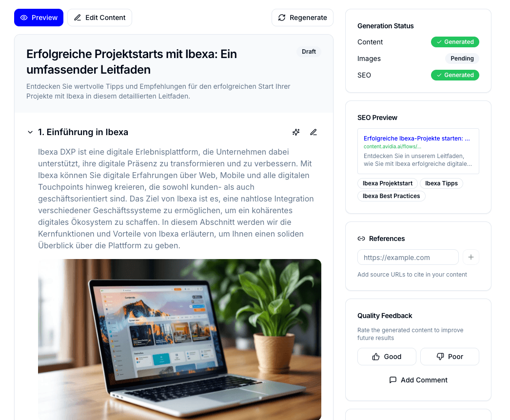Viewport: 510px width, 420px height.
Task: Click the thumbs-down Poor button
Action: point(450,357)
